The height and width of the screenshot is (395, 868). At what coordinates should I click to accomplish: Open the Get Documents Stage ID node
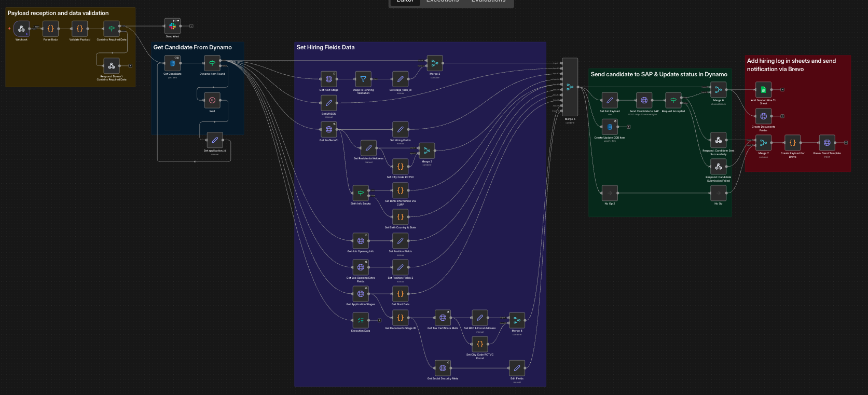click(x=400, y=318)
